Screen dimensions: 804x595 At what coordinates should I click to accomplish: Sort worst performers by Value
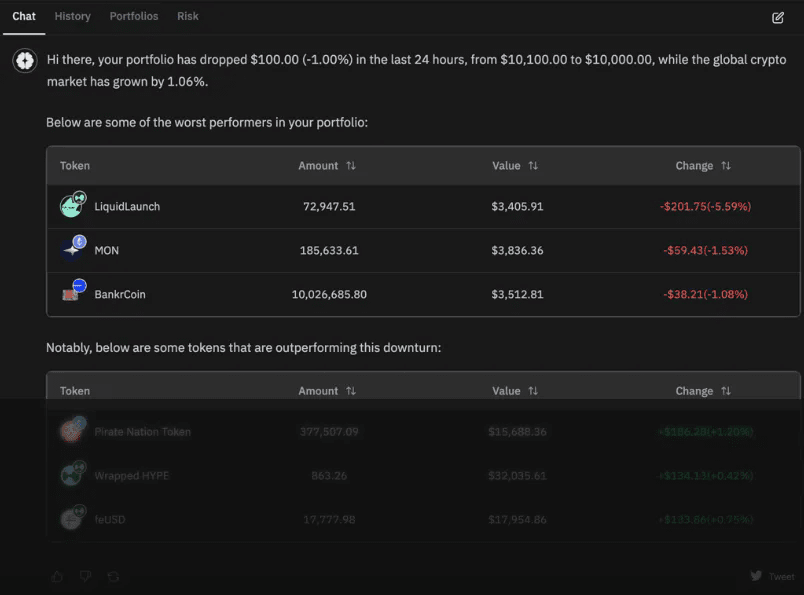534,166
